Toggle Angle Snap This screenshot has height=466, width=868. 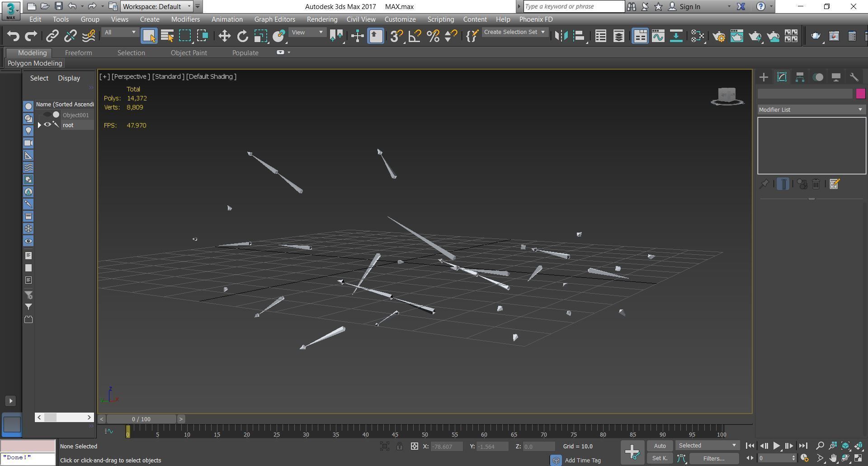click(x=415, y=36)
